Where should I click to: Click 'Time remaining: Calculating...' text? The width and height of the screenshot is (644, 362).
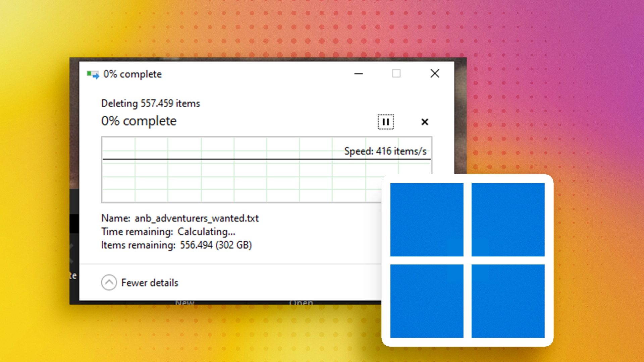click(x=168, y=232)
